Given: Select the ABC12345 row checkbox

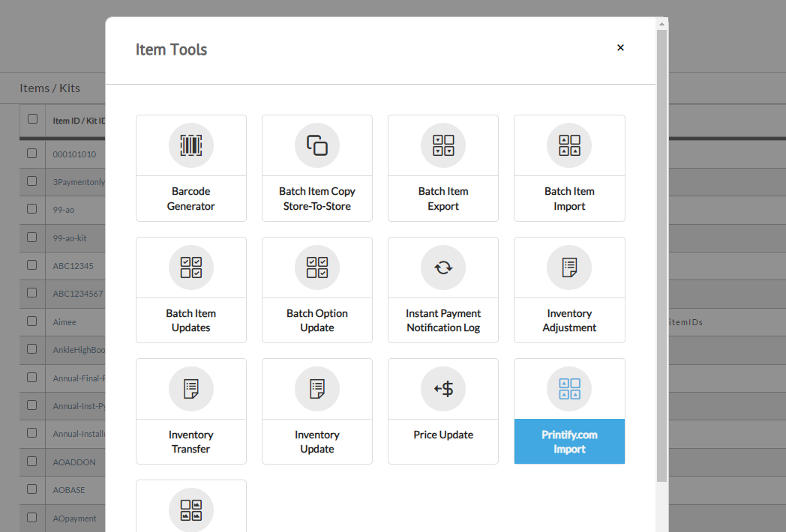Looking at the screenshot, I should (32, 265).
